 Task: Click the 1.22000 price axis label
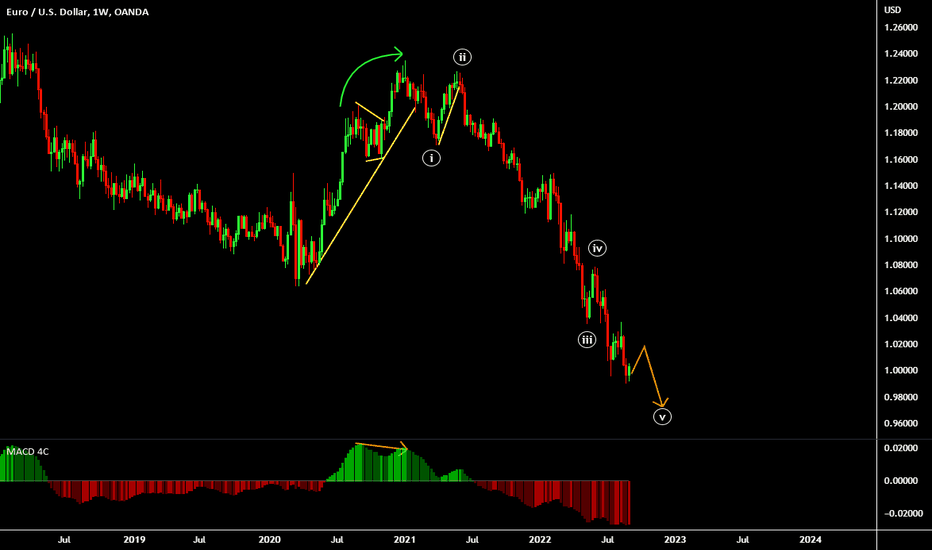[x=900, y=80]
